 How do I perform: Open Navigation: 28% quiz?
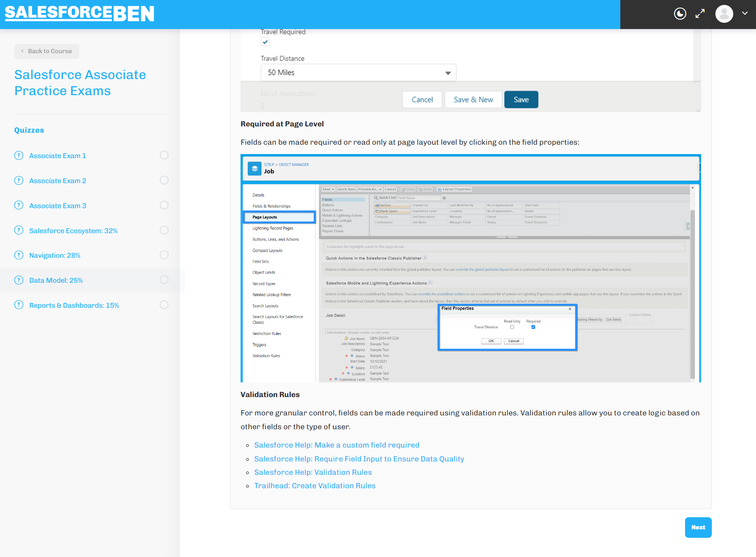pyautogui.click(x=55, y=255)
